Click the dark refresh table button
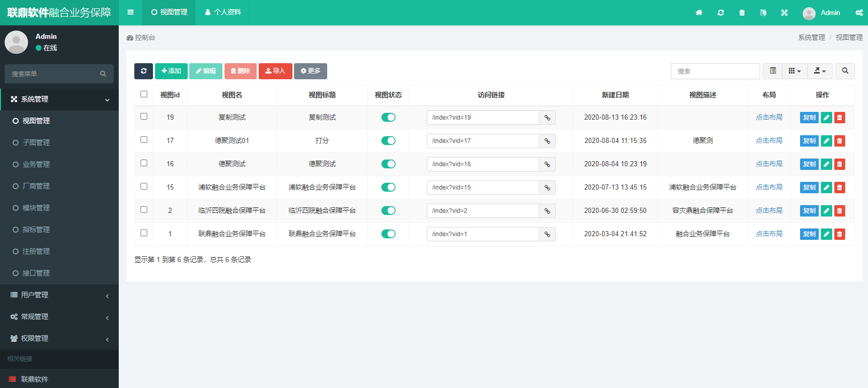 coord(144,71)
